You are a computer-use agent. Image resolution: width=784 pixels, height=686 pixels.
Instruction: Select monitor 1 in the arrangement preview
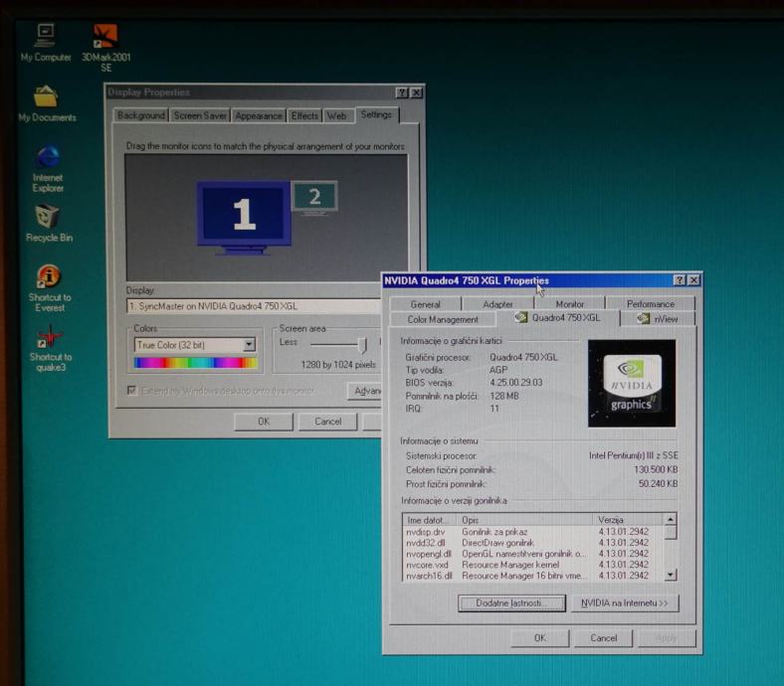(x=244, y=213)
